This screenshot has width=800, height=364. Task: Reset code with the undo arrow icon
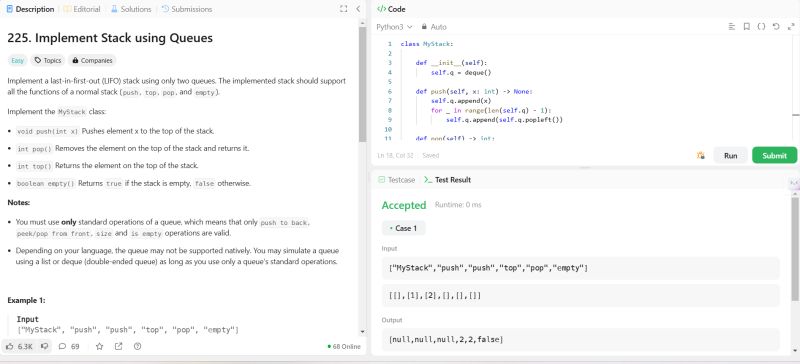(x=776, y=27)
